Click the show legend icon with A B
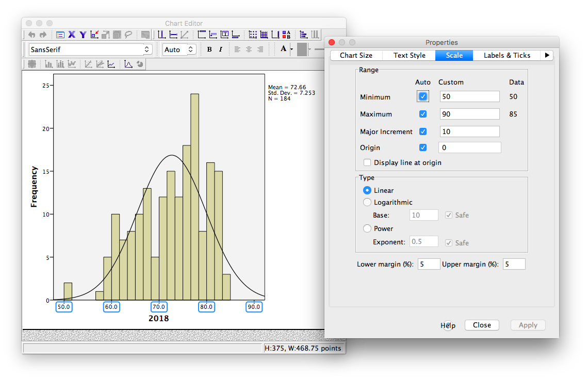The image size is (588, 380). coord(286,35)
